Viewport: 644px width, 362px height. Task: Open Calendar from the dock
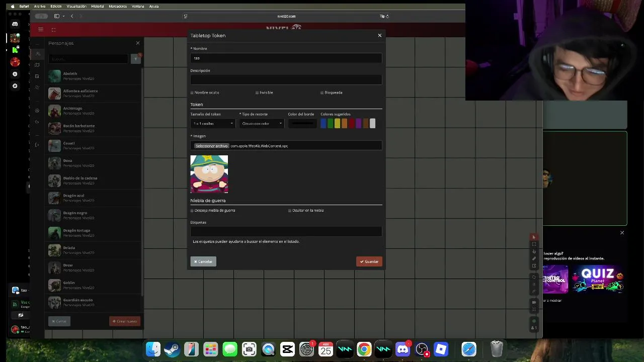coord(326,349)
